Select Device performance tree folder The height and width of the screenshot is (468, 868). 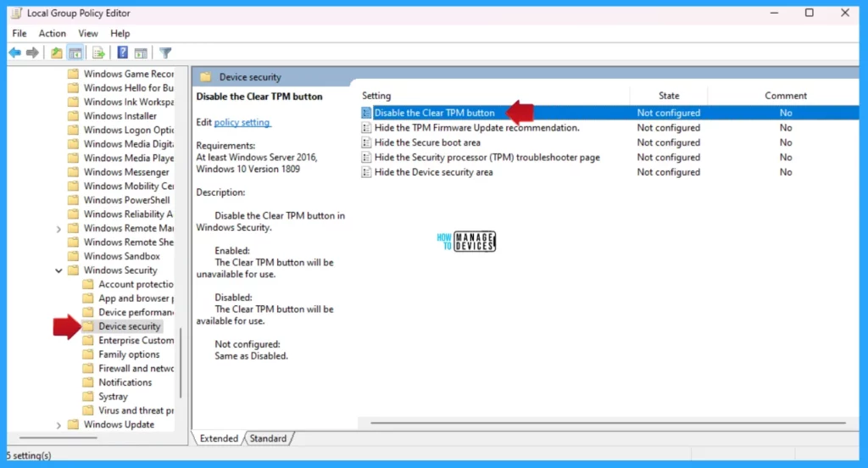pyautogui.click(x=136, y=312)
